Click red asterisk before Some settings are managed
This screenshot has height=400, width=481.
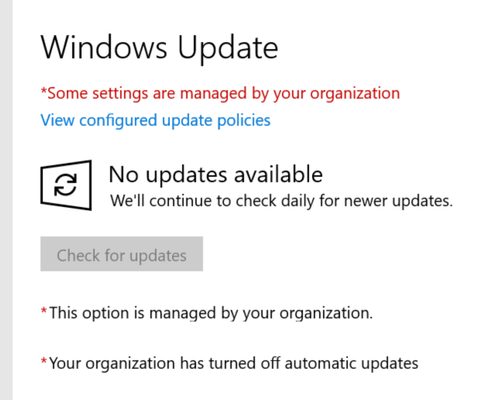click(44, 90)
